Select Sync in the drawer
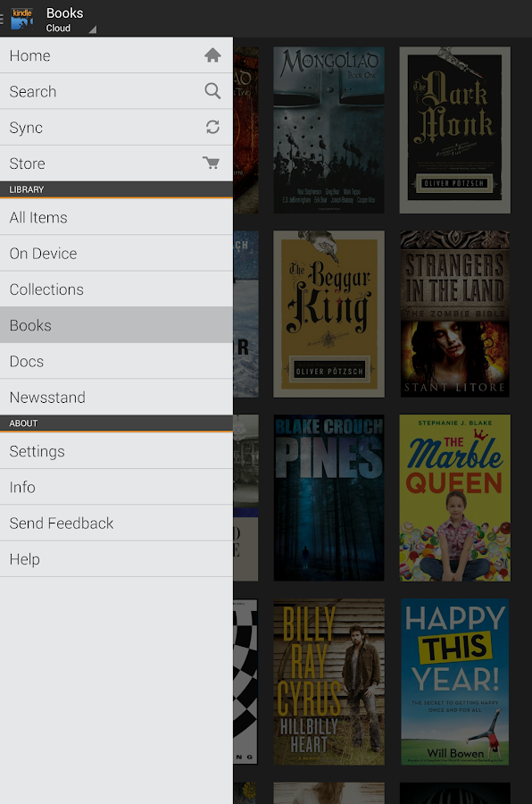 [116, 127]
